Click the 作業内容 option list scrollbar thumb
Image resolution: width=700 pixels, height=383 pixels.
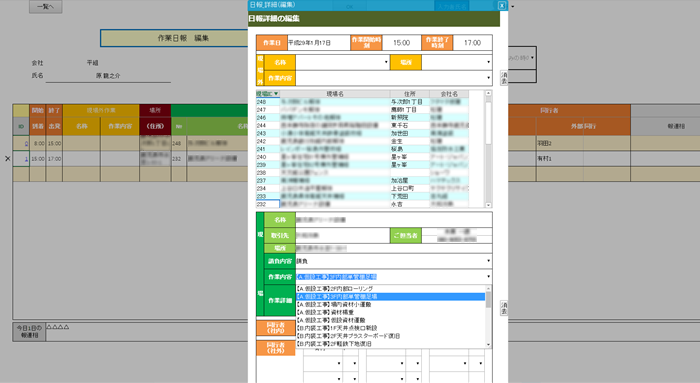[488, 300]
